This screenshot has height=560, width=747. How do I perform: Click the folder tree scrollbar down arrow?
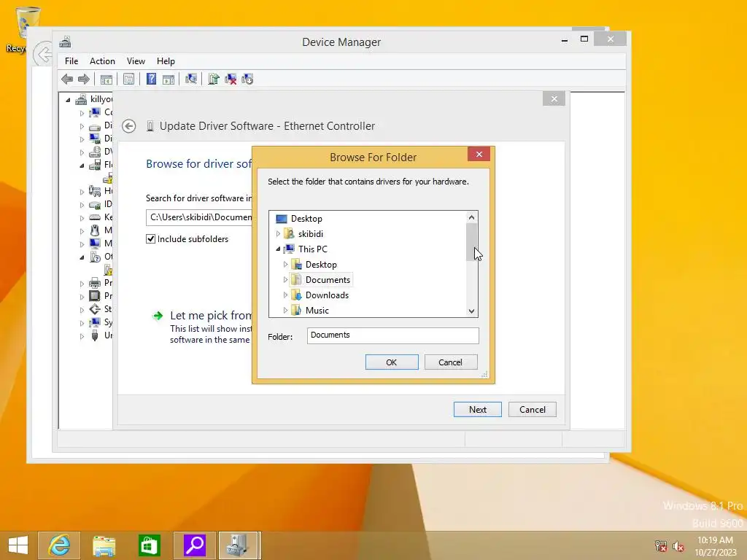[472, 311]
